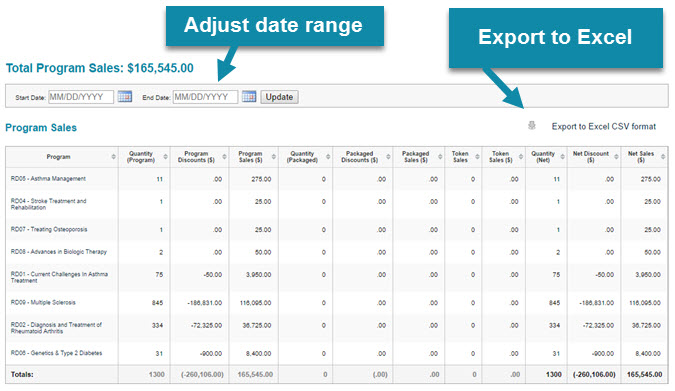Sort by Net Discount ($) column arrows

[616, 157]
